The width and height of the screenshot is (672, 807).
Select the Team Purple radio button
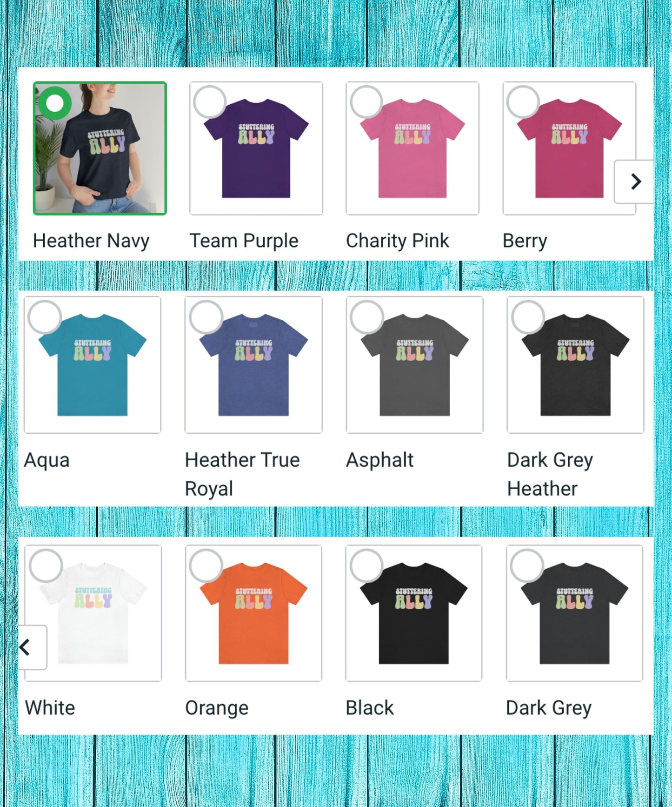click(x=210, y=102)
